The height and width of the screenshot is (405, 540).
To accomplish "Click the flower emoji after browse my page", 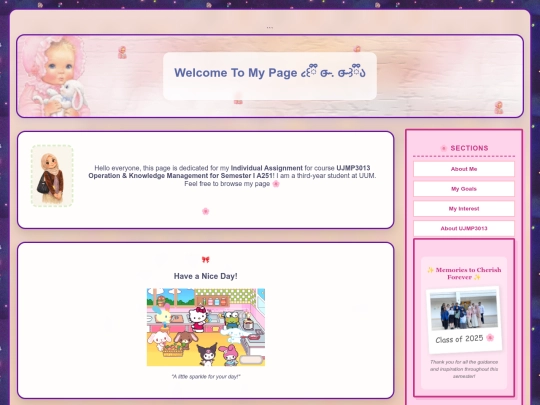I will 276,184.
